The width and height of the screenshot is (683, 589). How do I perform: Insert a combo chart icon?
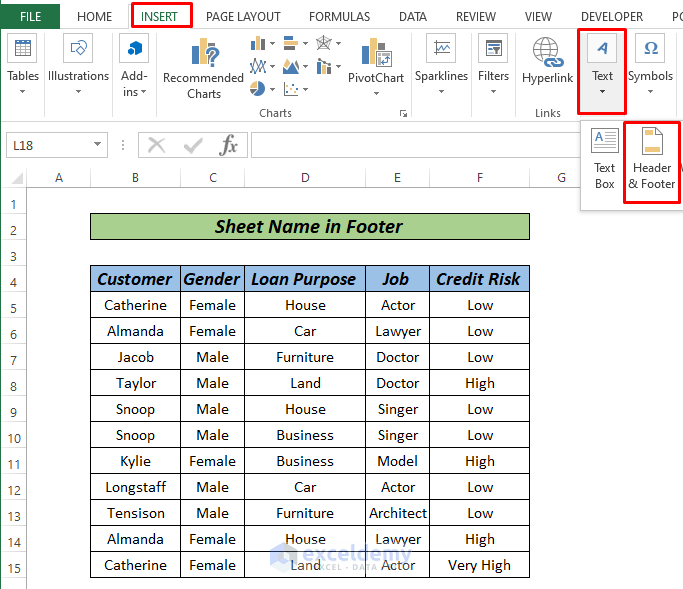pyautogui.click(x=324, y=66)
